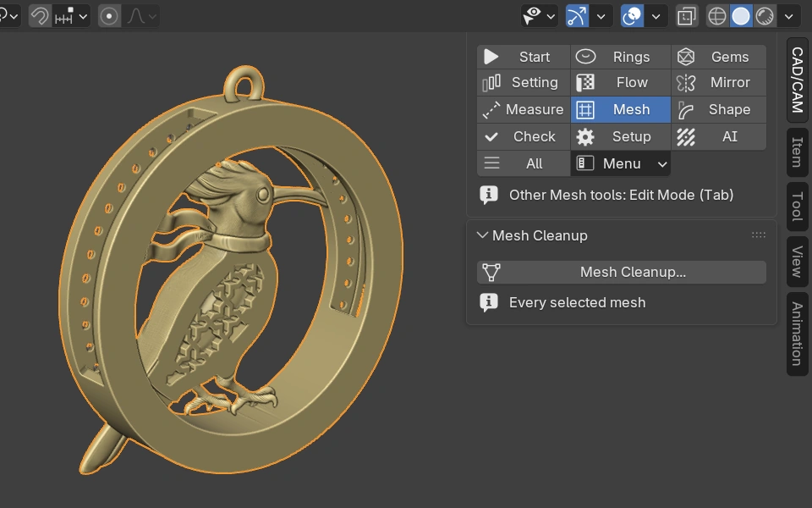Open the Menu dropdown
This screenshot has height=508, width=812.
coord(620,163)
